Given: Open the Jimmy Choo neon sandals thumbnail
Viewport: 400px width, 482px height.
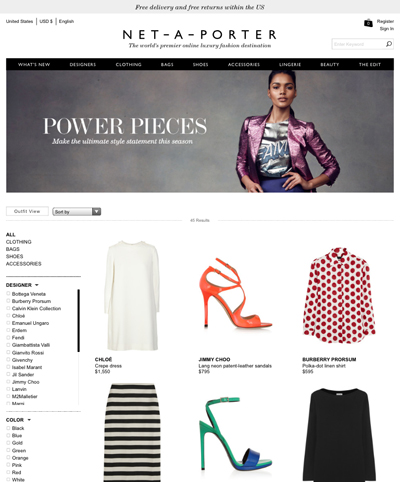Looking at the screenshot, I should click(x=235, y=293).
